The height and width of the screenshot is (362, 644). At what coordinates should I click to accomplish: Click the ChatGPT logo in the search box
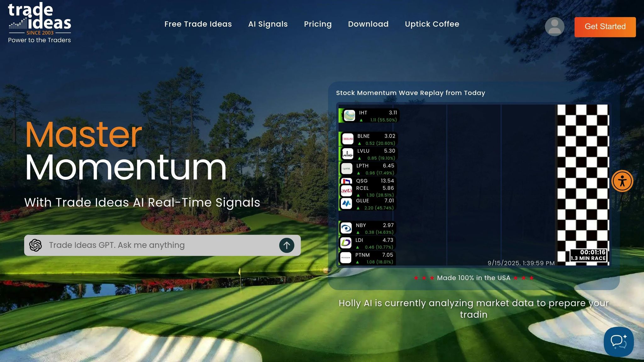coord(36,245)
